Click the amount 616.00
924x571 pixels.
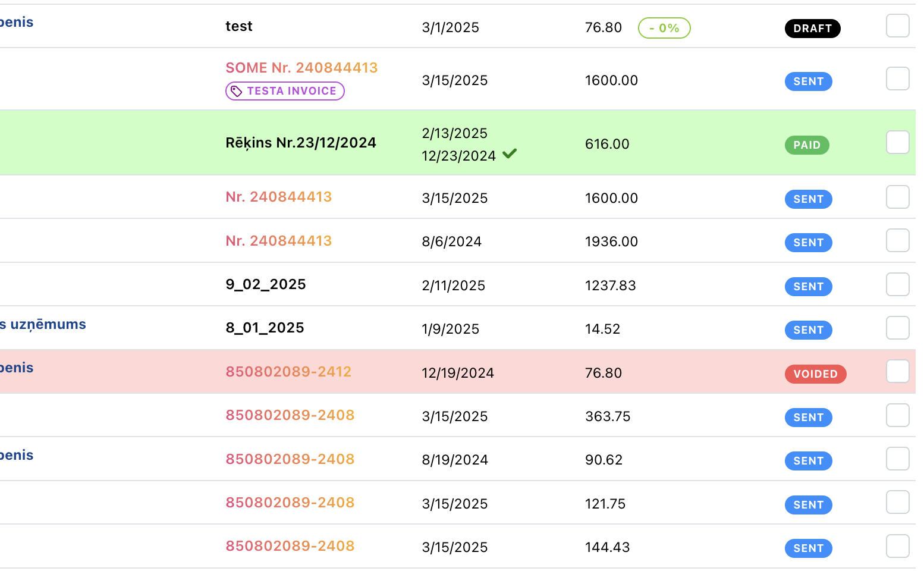tap(607, 144)
